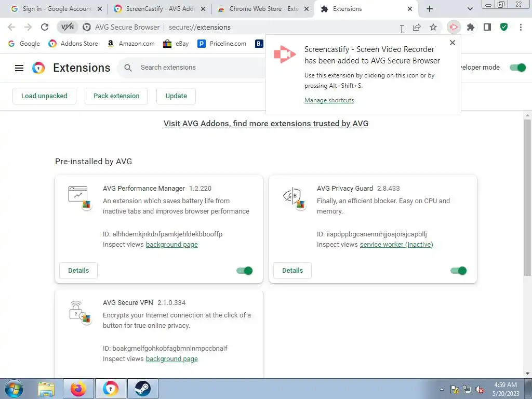Open the Windows Start button
The image size is (532, 399).
coord(14,389)
